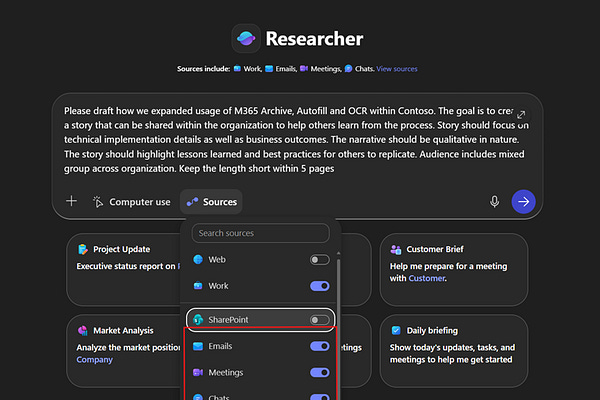Click the Daily briefing checkmark icon

point(396,330)
